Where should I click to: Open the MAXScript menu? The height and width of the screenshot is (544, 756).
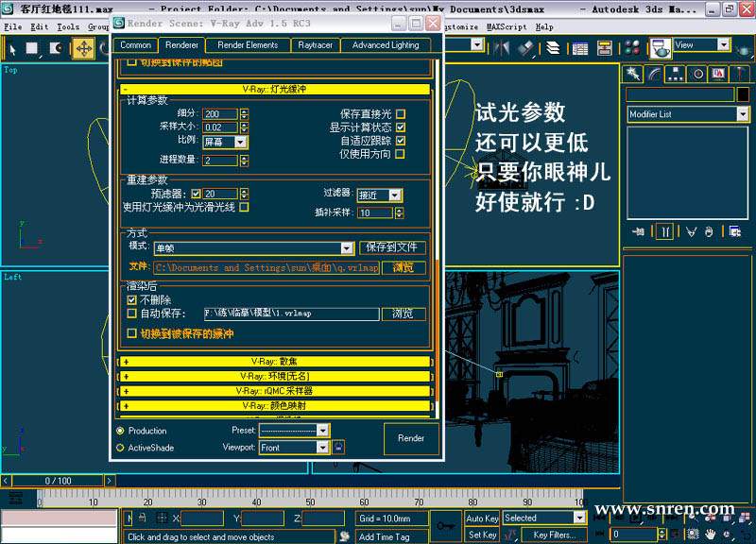pyautogui.click(x=507, y=27)
